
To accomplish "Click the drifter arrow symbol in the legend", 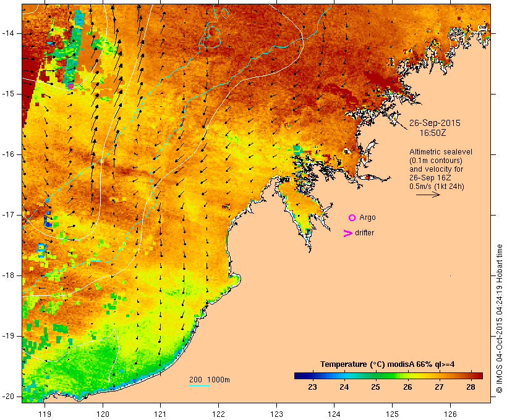I will pyautogui.click(x=347, y=233).
